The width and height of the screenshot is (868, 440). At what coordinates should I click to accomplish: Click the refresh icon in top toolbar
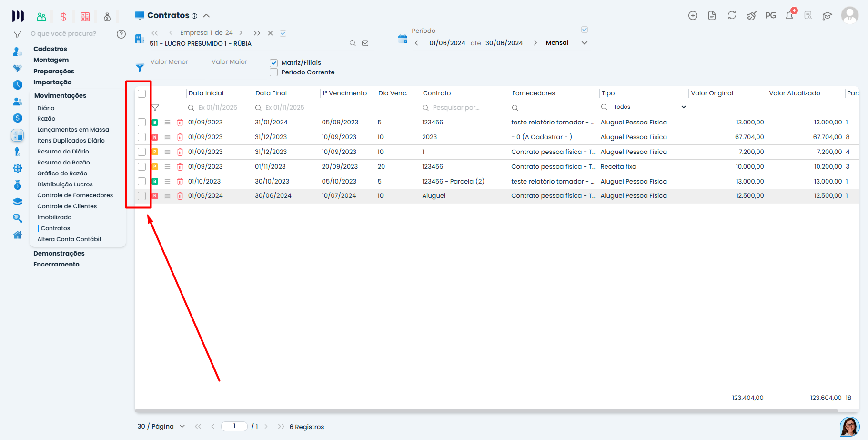coord(732,16)
